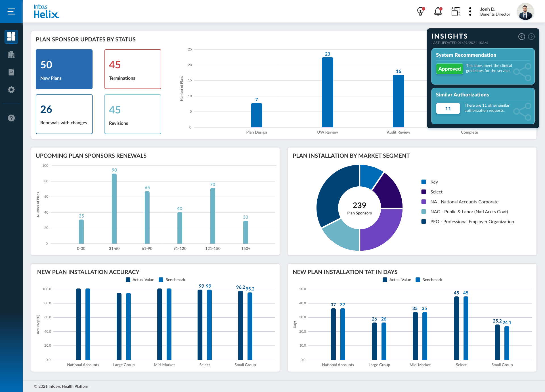Click Jonh D. profile avatar
Viewport: 545px width, 392px height.
525,12
